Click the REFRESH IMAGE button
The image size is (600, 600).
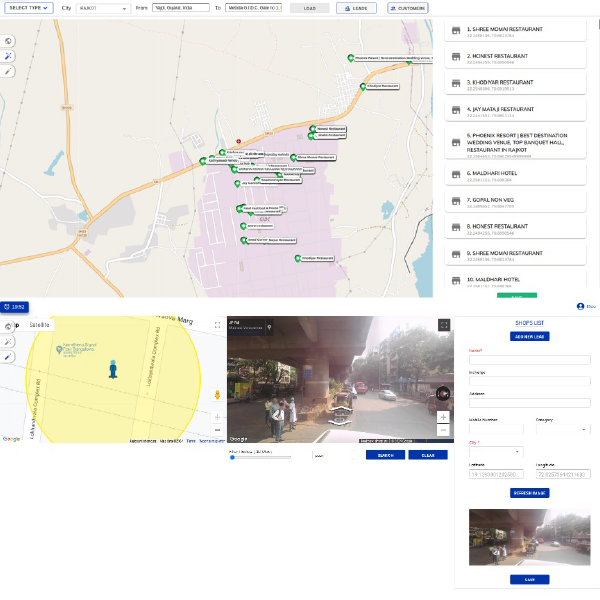529,493
